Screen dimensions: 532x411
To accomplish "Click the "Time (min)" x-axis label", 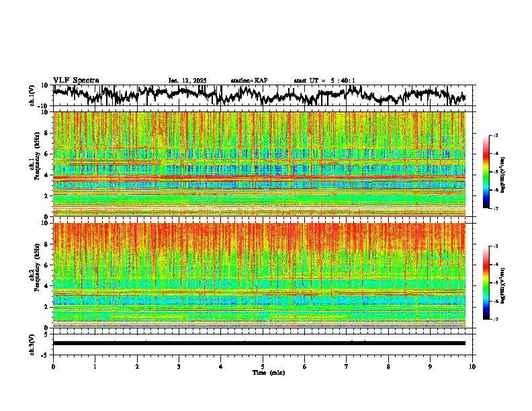I will [269, 373].
